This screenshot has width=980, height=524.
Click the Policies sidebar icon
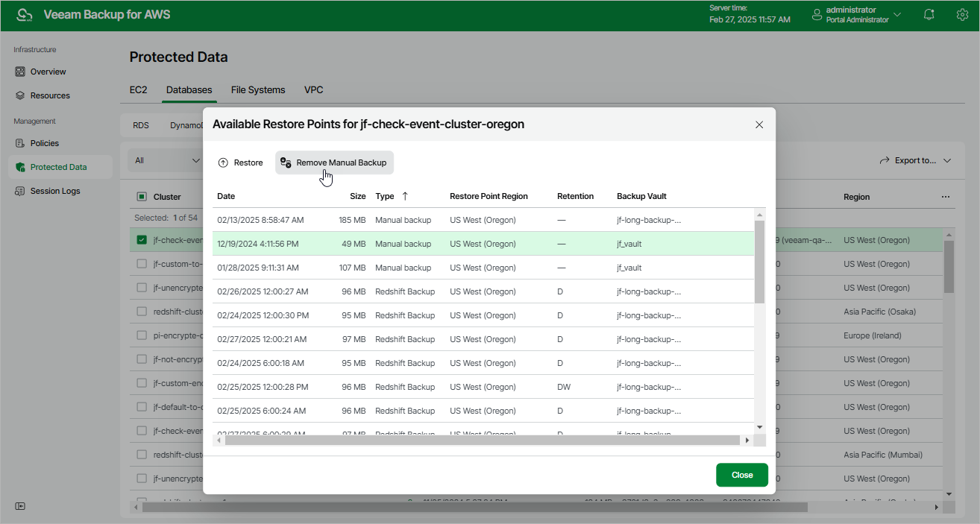pos(20,143)
